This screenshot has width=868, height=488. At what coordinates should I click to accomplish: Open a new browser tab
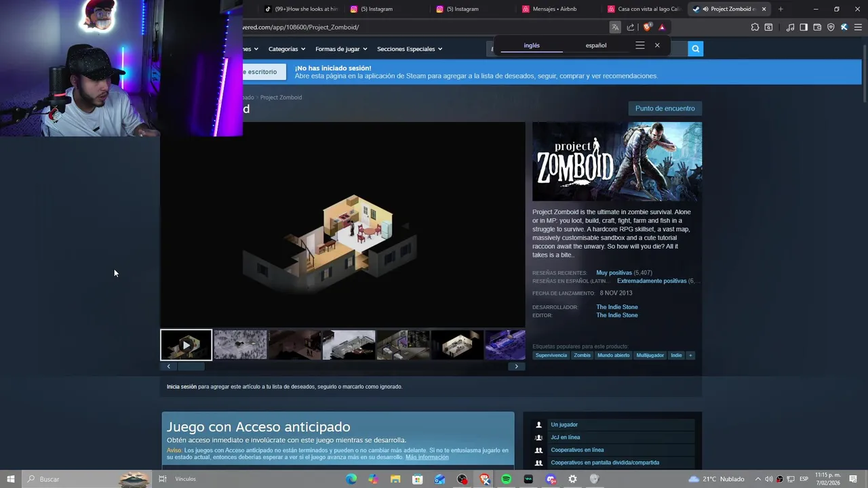781,9
